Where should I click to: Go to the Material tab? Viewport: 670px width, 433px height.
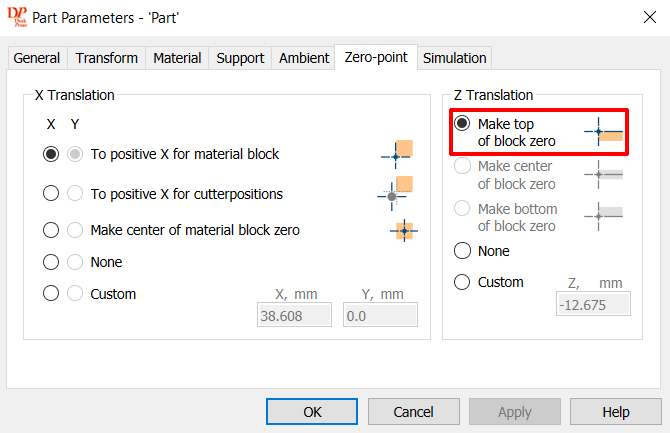pos(177,58)
